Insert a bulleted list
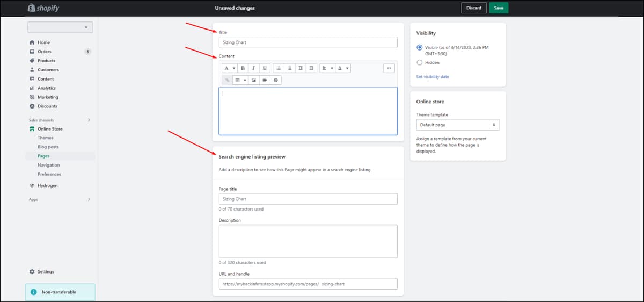This screenshot has width=644, height=302. pos(279,68)
